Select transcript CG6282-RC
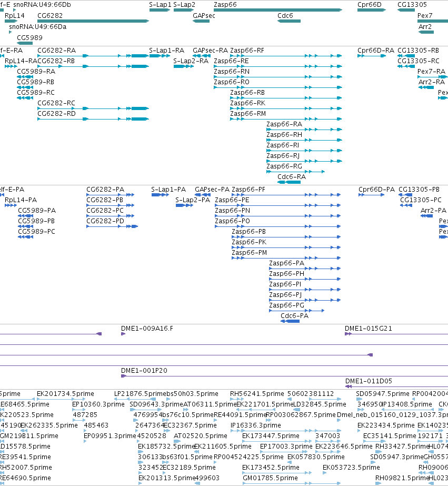448x486 pixels. click(x=93, y=108)
